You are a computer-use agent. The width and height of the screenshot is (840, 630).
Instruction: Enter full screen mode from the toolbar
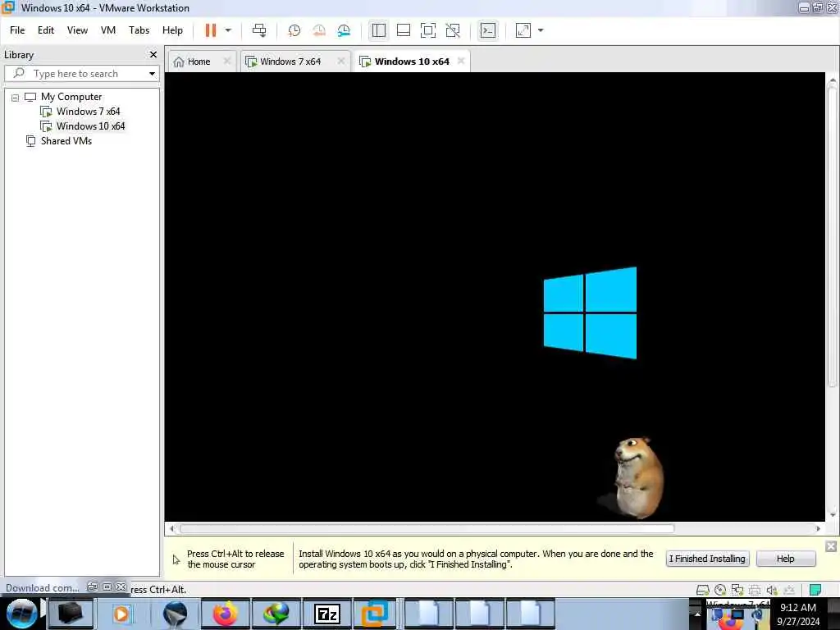[428, 30]
